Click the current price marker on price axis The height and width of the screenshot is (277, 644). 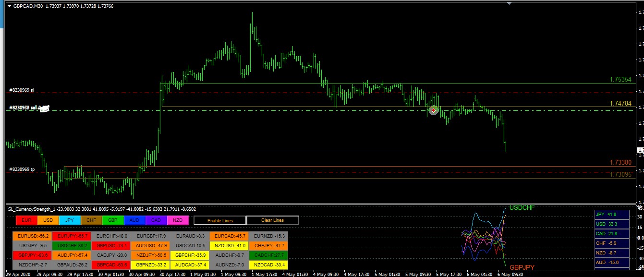pos(640,151)
